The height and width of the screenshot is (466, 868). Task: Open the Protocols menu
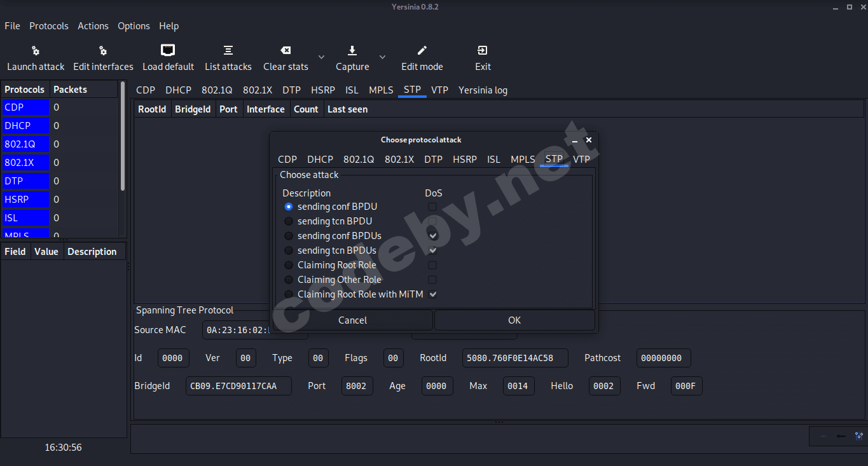[49, 26]
